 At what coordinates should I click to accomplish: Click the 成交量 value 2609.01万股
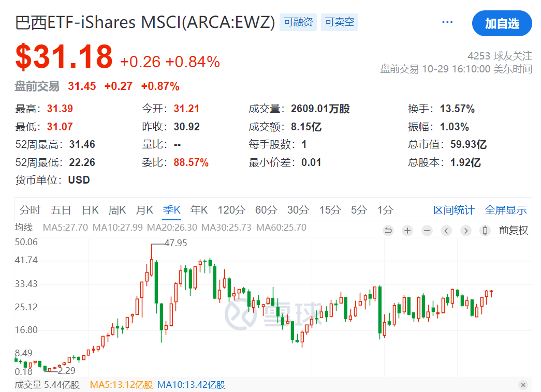pyautogui.click(x=320, y=109)
